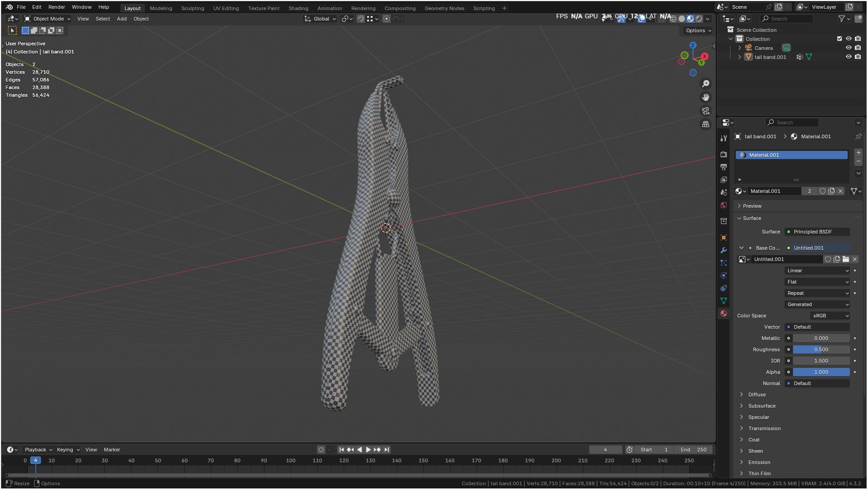Viewport: 868px width, 490px height.
Task: Open the Add menu in viewport header
Action: [121, 19]
